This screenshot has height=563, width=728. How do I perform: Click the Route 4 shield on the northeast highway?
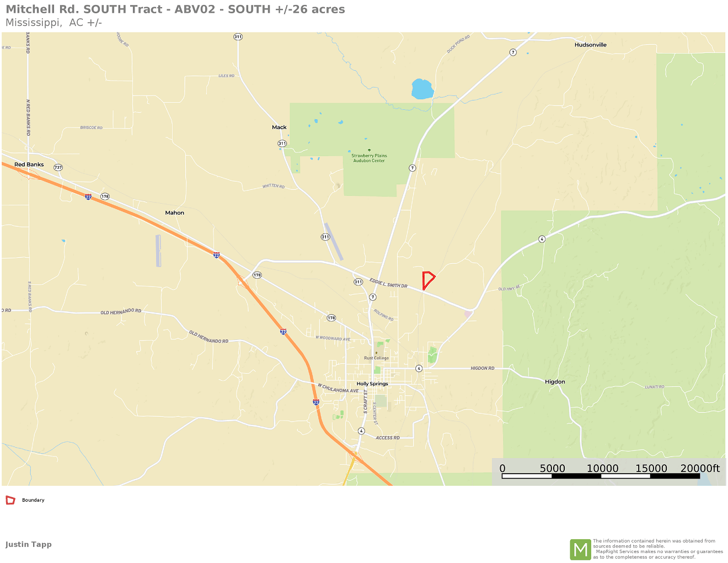[542, 239]
